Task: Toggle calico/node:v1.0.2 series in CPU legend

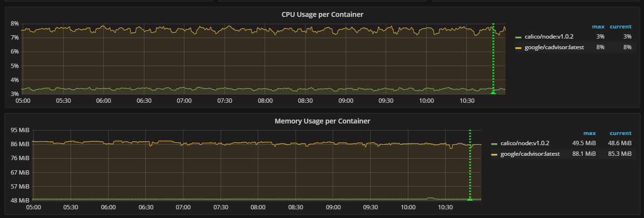Action: point(550,37)
